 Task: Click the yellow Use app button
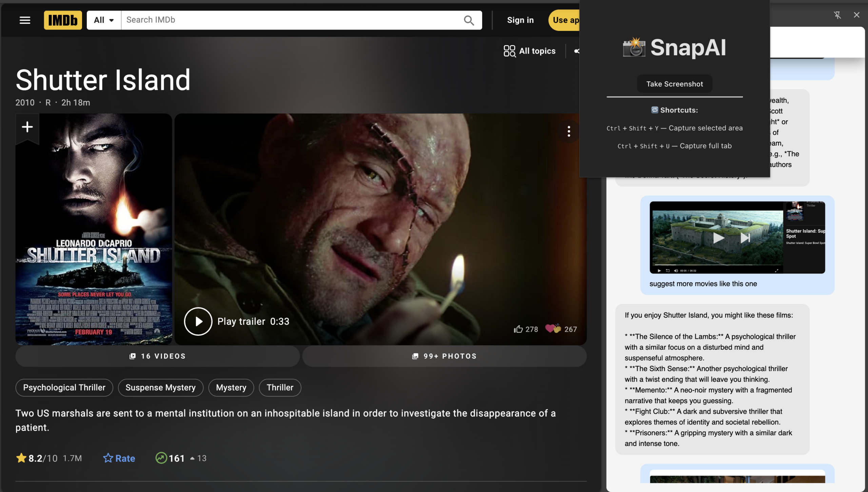click(564, 20)
